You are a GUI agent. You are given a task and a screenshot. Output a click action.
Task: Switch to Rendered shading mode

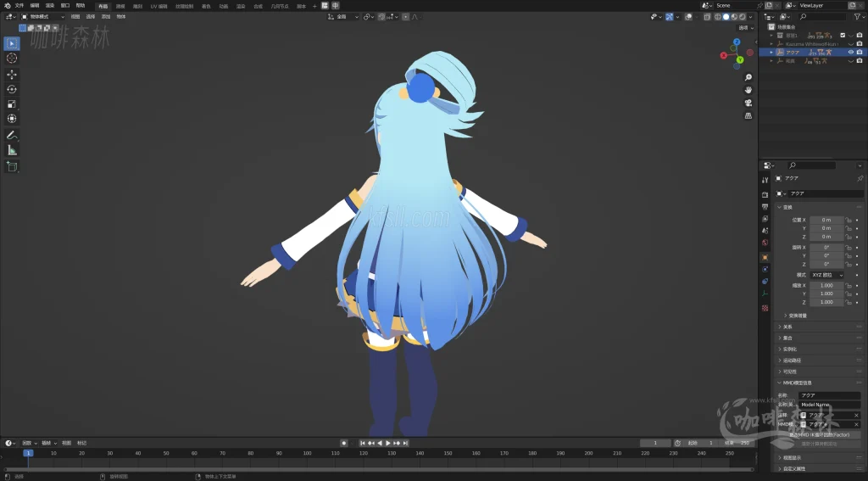pos(742,17)
